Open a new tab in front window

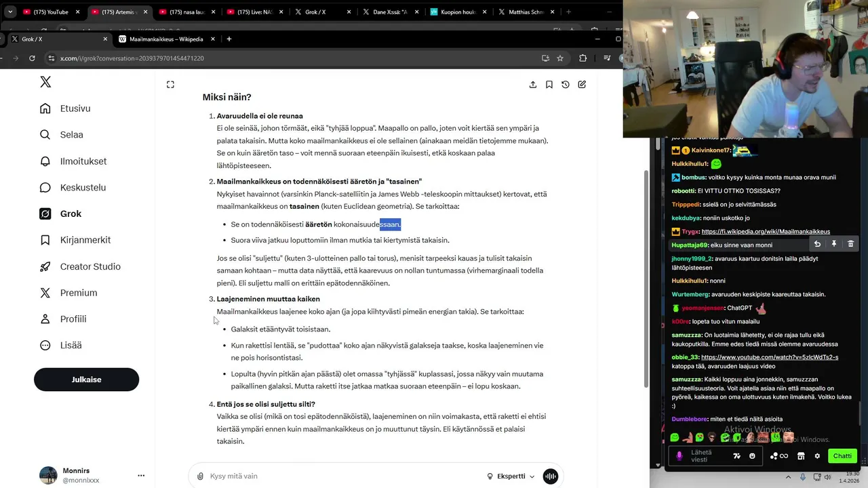click(229, 39)
